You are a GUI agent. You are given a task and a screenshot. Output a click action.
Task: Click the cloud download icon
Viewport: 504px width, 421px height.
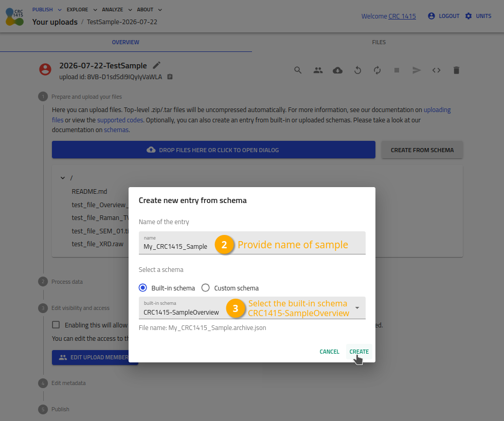[337, 70]
